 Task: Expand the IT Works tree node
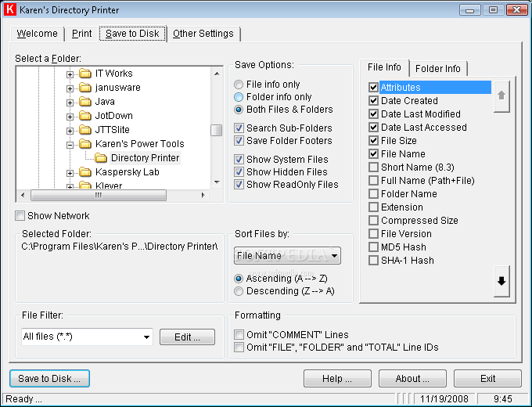(x=70, y=74)
